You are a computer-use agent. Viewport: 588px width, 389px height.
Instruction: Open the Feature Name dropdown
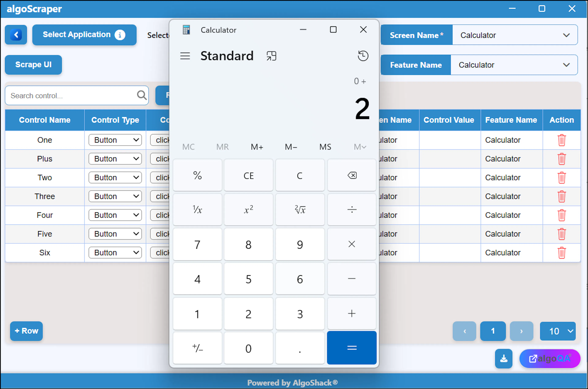point(514,65)
